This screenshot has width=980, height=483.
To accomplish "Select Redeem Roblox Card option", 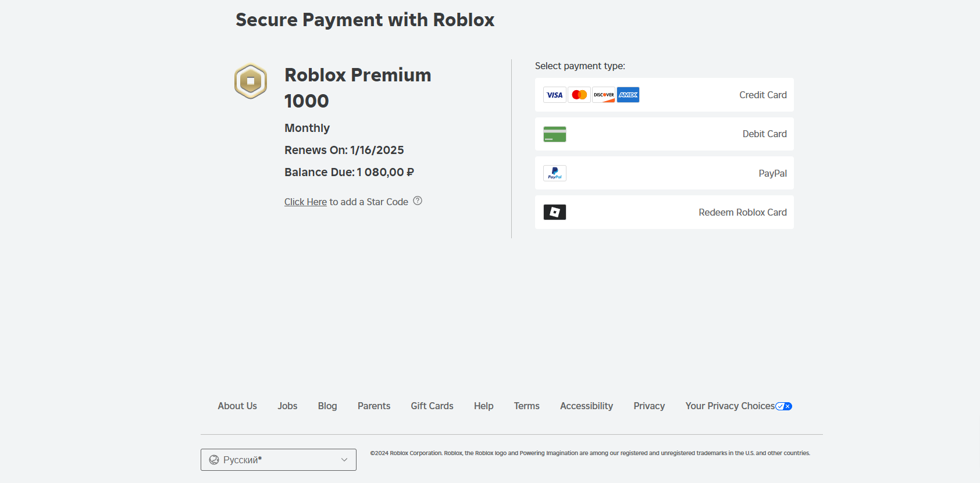I will coord(664,212).
